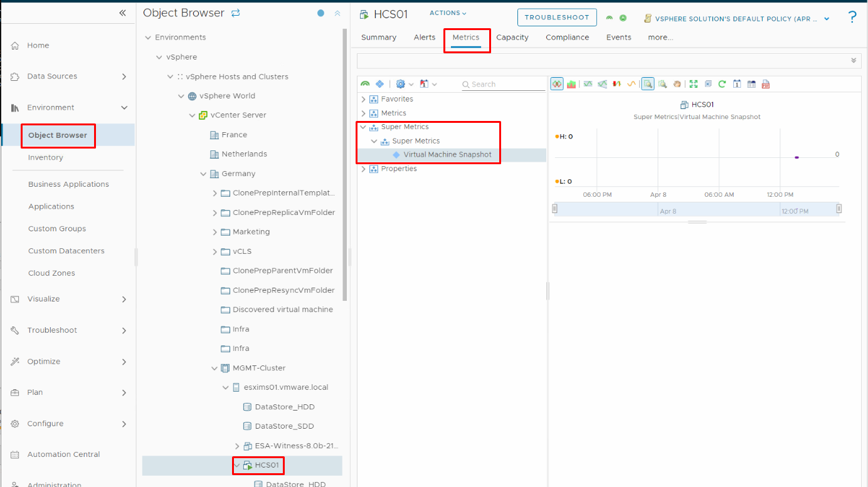The image size is (868, 487).
Task: Click the TROUBLESHOOT button
Action: 557,18
